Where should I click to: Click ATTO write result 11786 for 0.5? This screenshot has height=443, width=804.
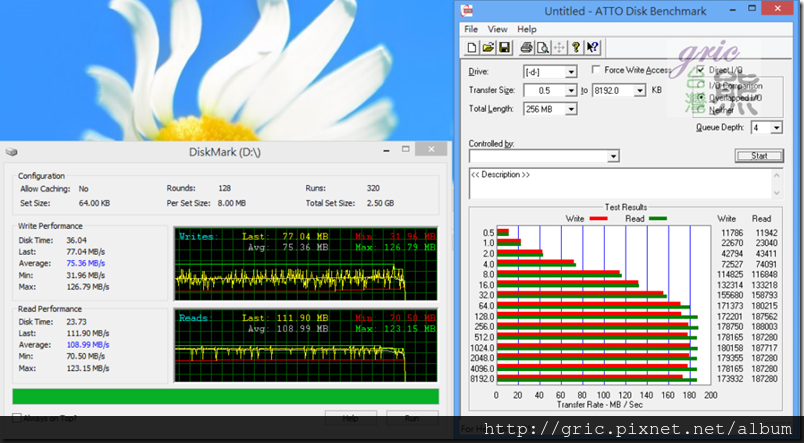click(731, 233)
